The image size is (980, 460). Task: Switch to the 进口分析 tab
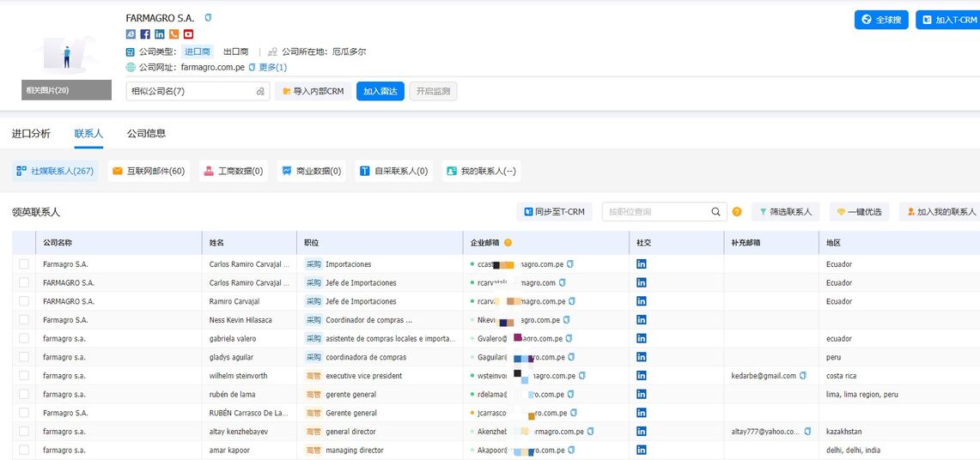click(x=31, y=134)
